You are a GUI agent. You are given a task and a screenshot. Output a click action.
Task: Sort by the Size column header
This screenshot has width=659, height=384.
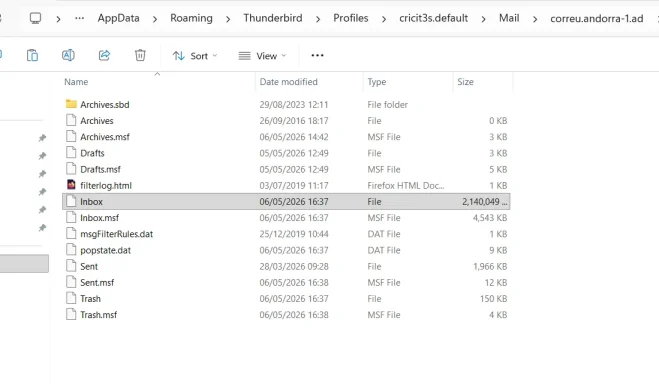[465, 82]
